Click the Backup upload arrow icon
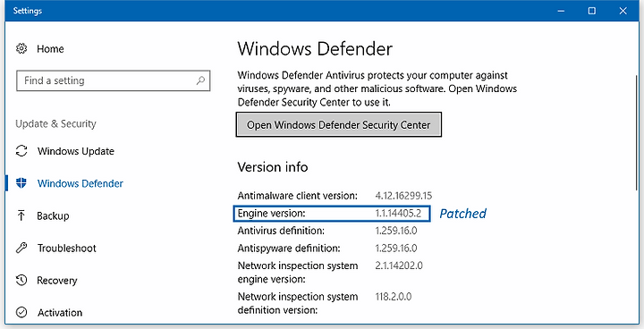The image size is (644, 329). coord(21,215)
